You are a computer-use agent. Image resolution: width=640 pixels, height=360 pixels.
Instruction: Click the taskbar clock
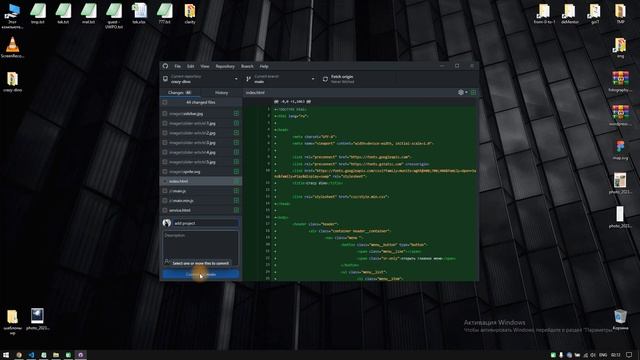click(616, 355)
